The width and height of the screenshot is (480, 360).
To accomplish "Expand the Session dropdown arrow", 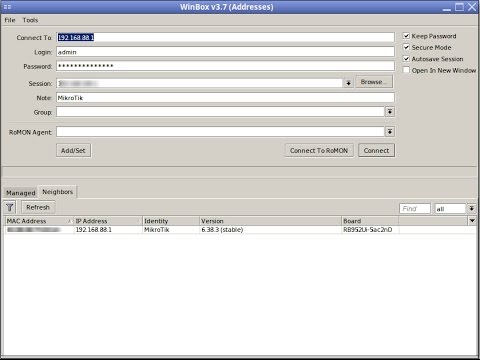I will tap(348, 83).
